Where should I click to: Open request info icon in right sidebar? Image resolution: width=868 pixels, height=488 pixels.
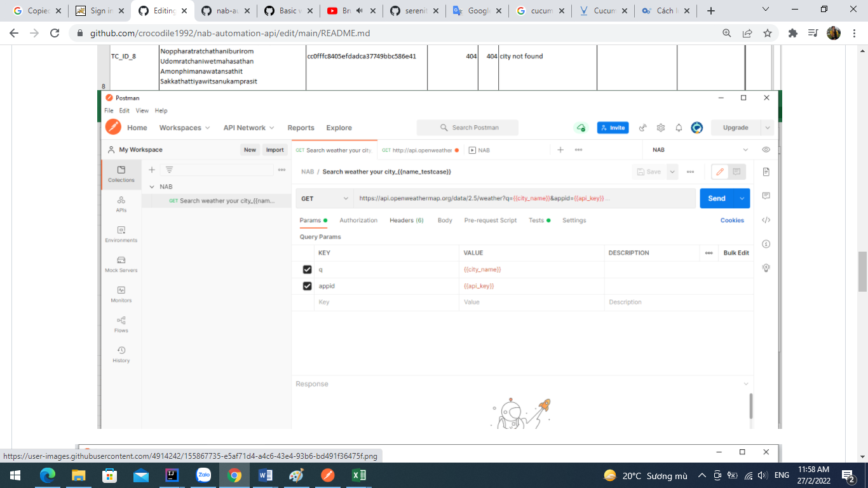(766, 244)
